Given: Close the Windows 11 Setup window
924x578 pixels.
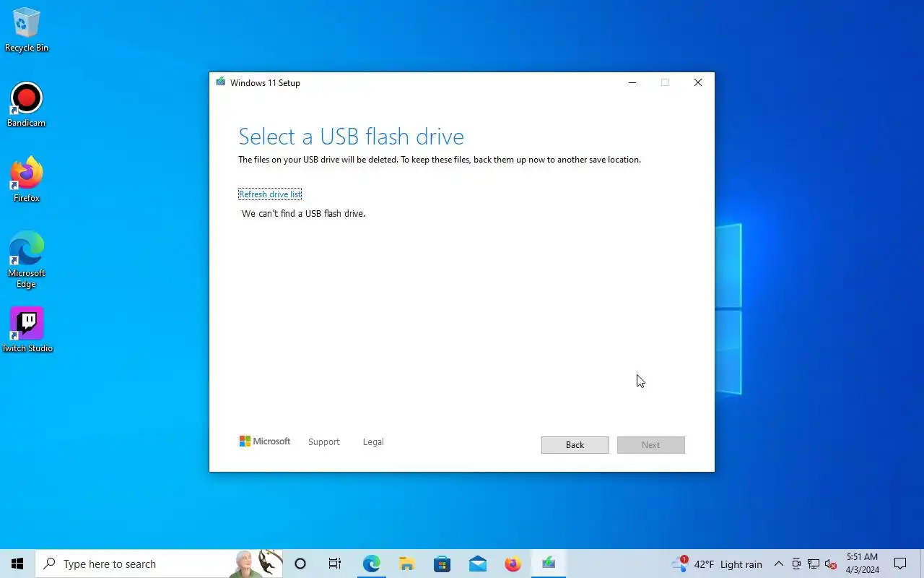Looking at the screenshot, I should click(x=697, y=82).
